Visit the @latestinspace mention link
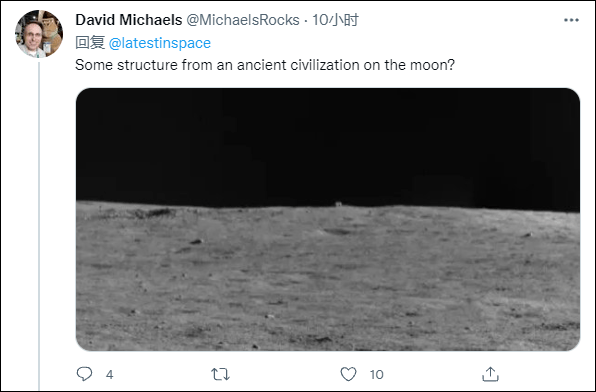The height and width of the screenshot is (392, 596). point(160,43)
